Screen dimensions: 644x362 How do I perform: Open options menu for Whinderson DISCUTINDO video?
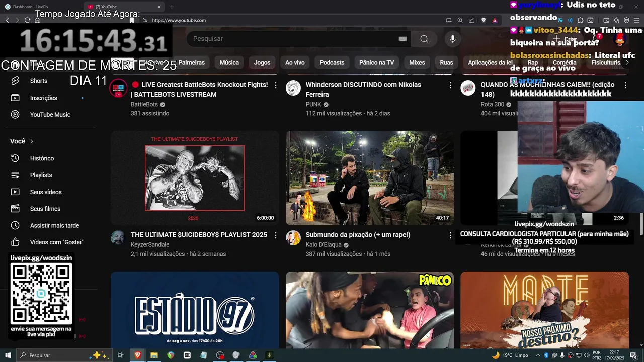click(x=450, y=85)
